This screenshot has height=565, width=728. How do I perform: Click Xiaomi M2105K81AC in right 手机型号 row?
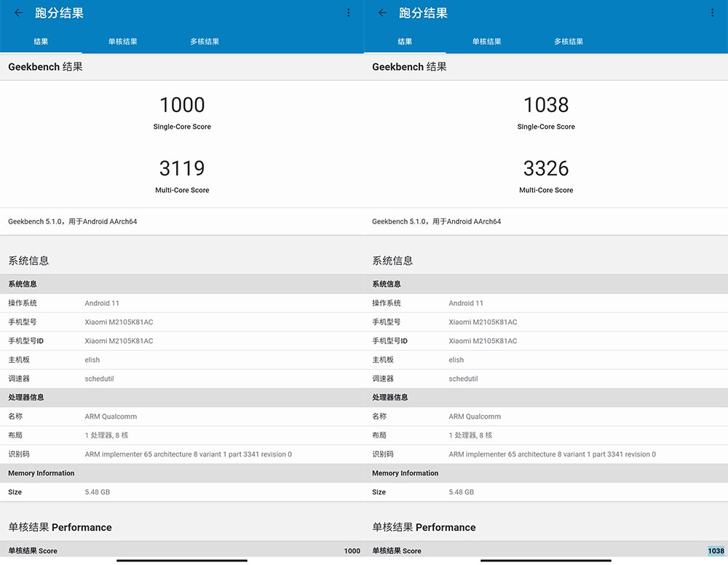483,323
